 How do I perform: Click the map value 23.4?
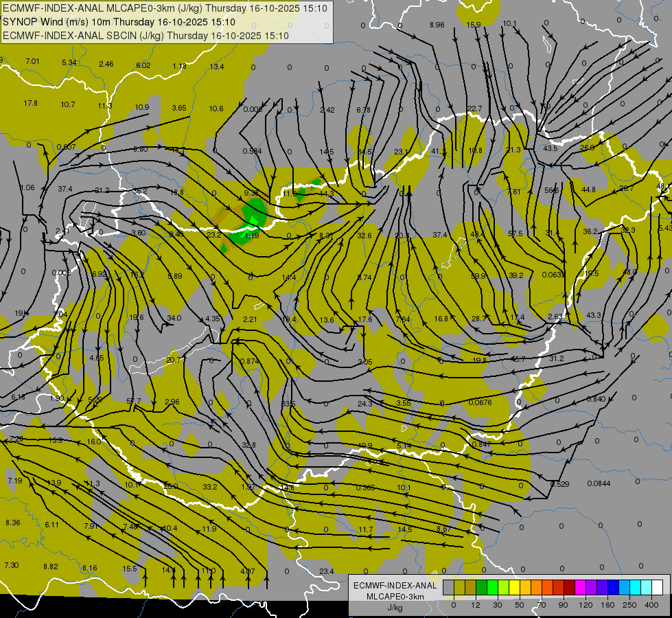(327, 571)
